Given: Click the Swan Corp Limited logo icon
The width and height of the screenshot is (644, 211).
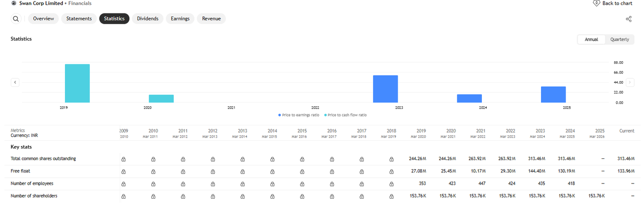Looking at the screenshot, I should 13,3.
